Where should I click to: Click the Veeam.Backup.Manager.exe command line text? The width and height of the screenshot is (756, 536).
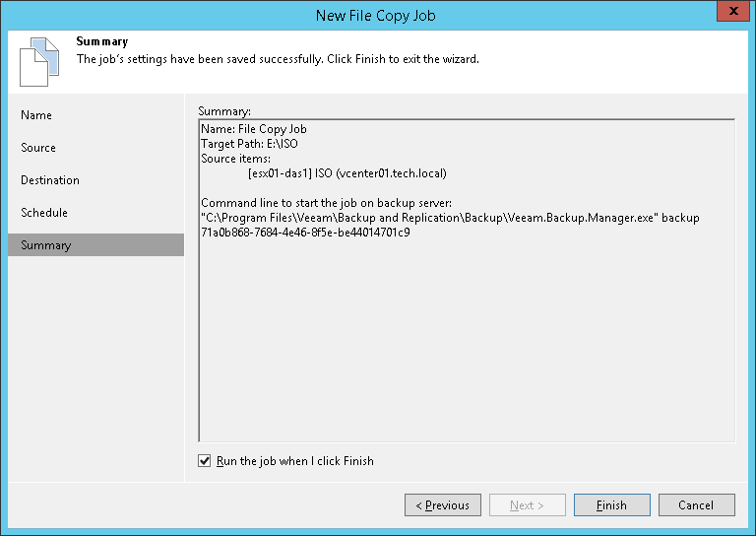(x=450, y=218)
